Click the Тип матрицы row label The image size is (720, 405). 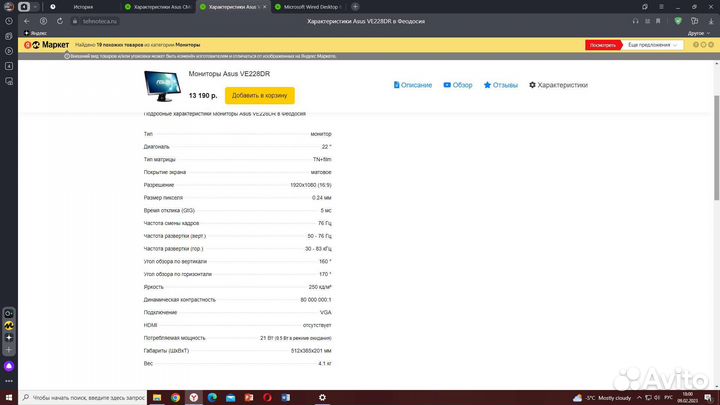click(159, 159)
